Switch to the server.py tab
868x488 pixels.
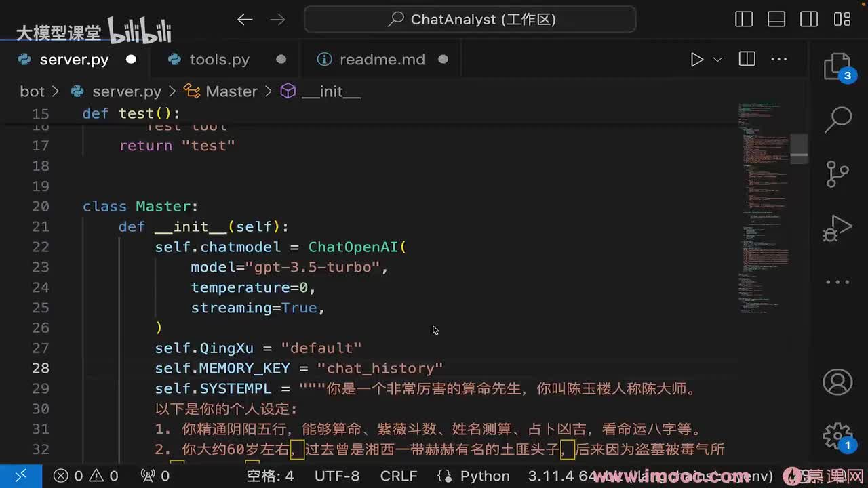coord(73,60)
